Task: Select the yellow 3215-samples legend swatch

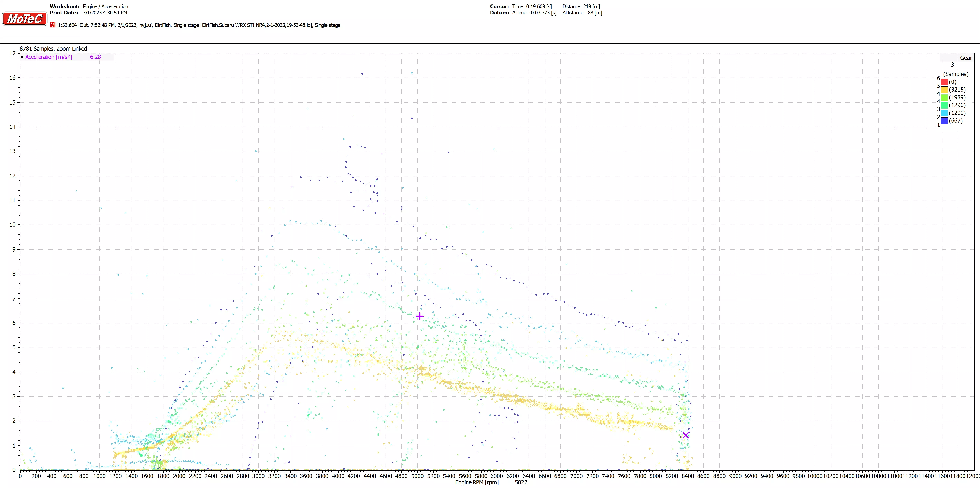Action: [x=944, y=90]
